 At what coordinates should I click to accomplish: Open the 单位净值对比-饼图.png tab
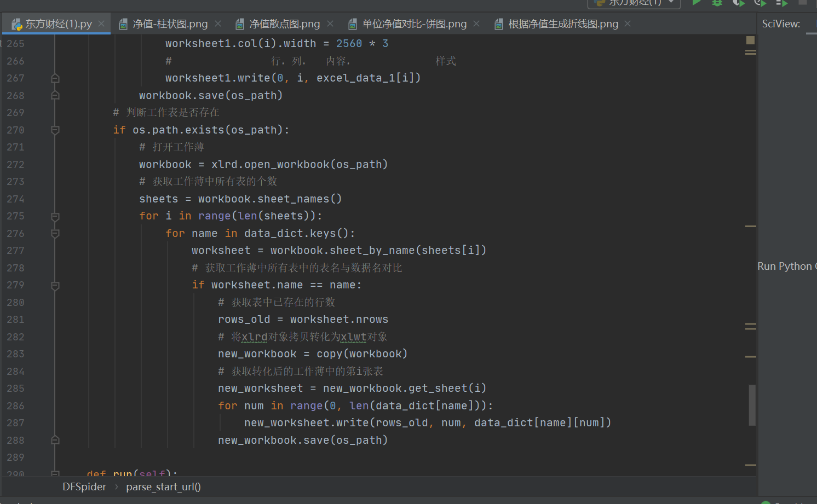point(415,24)
